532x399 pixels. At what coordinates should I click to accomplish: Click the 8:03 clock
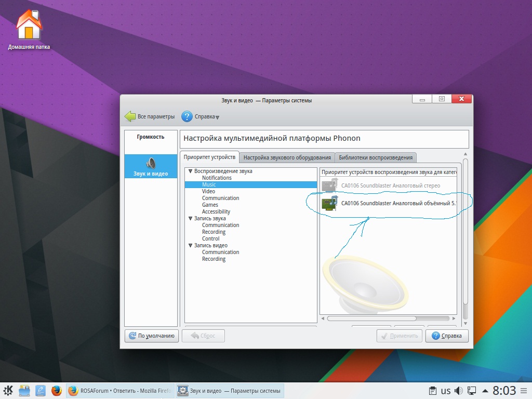tap(504, 391)
